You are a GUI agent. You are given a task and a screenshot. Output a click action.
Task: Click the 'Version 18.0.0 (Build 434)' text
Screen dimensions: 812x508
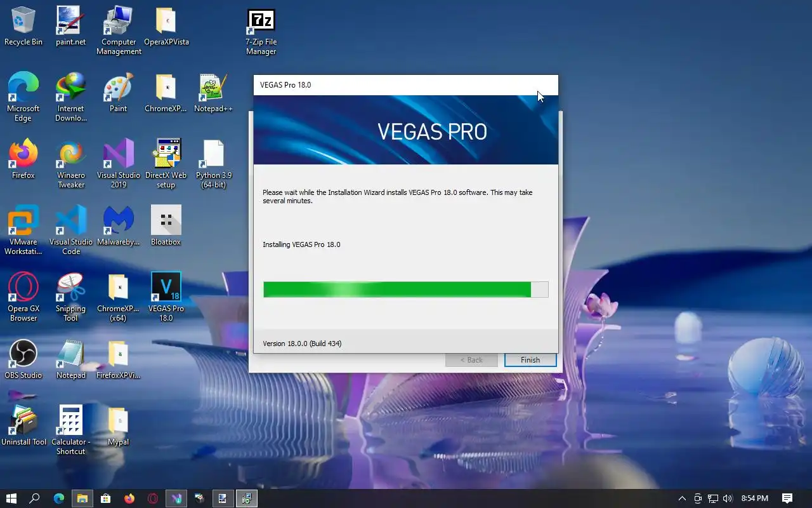point(302,344)
